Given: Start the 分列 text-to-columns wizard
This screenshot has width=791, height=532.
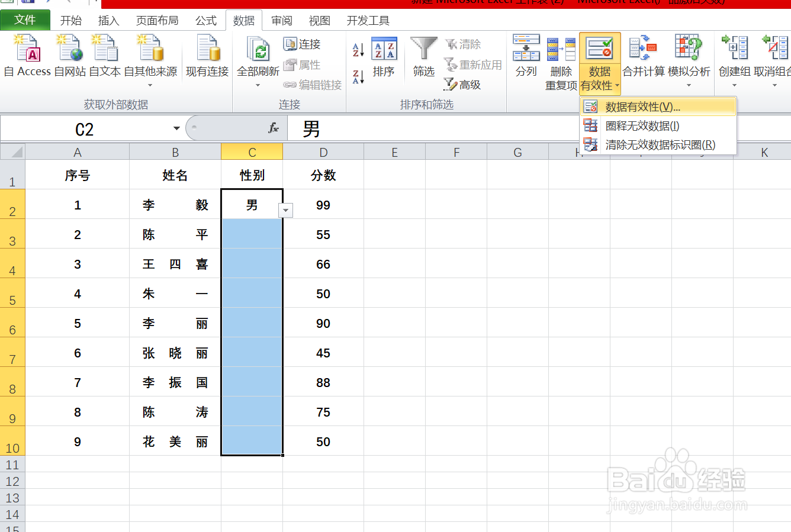Looking at the screenshot, I should pyautogui.click(x=525, y=59).
